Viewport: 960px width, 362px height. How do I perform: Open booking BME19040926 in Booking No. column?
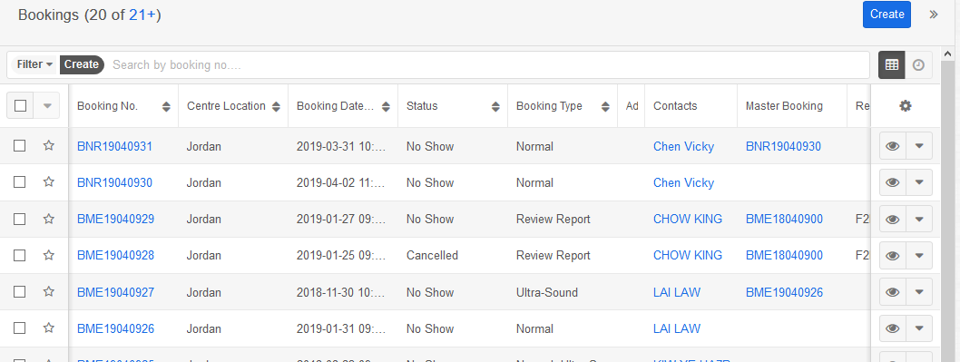tap(116, 329)
